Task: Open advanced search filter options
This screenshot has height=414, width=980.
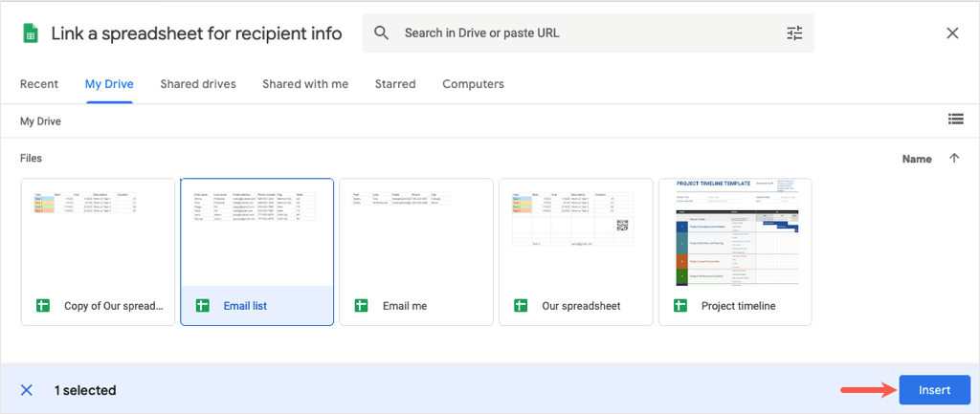Action: coord(795,33)
